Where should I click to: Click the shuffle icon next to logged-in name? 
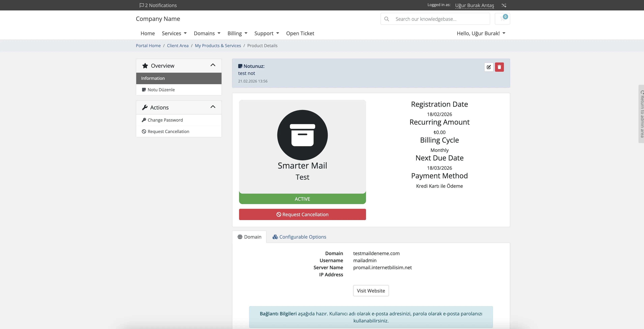(x=504, y=5)
